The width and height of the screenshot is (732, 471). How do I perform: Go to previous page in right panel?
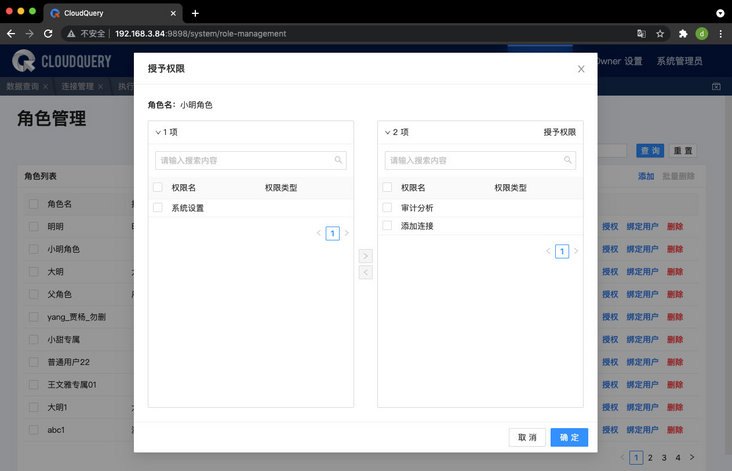548,251
